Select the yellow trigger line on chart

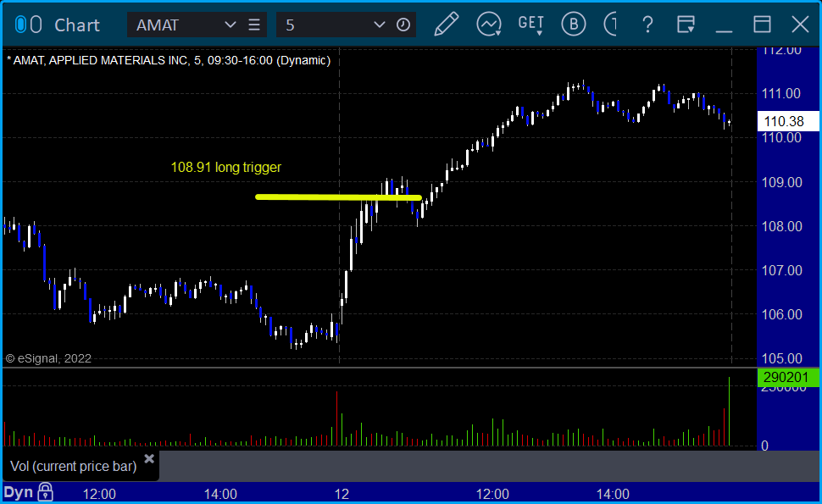[339, 197]
